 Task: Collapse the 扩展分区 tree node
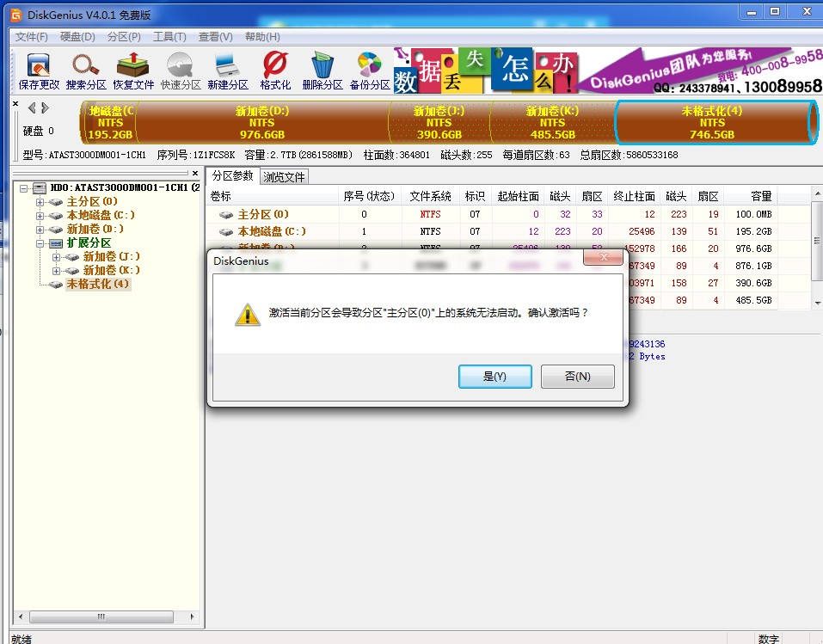pyautogui.click(x=40, y=243)
